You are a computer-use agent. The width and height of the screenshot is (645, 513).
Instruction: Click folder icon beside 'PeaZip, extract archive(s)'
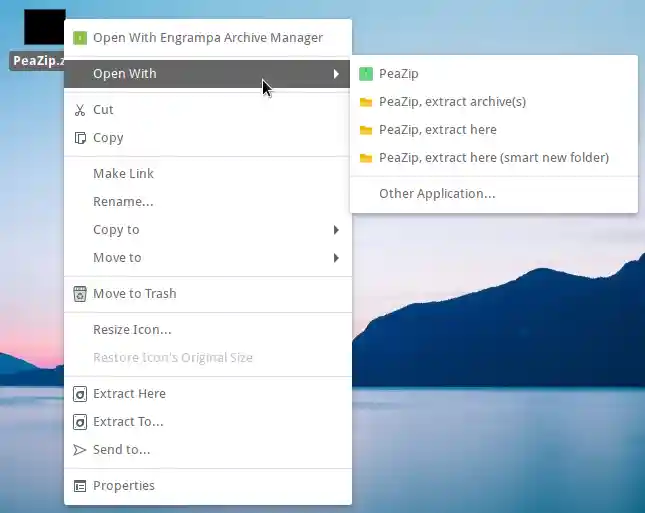(x=366, y=102)
